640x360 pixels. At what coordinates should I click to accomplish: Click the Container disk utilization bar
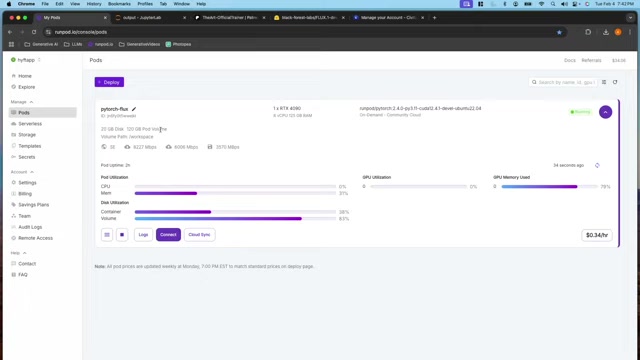pos(235,212)
